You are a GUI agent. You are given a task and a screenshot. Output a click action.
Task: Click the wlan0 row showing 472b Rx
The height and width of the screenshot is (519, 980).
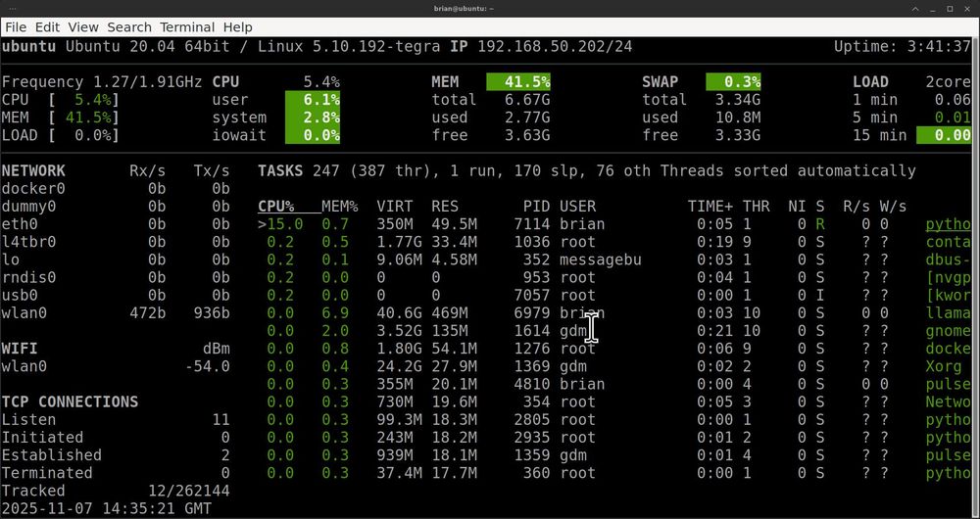116,313
